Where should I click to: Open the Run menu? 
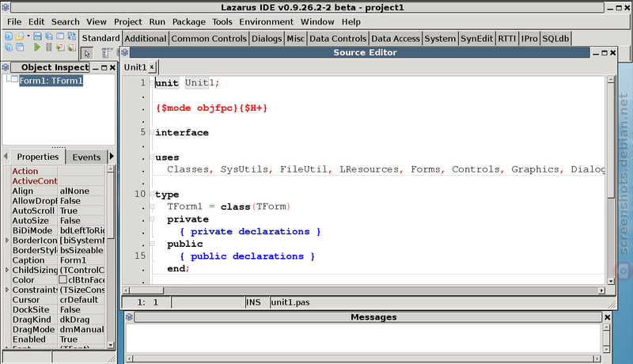tap(157, 22)
